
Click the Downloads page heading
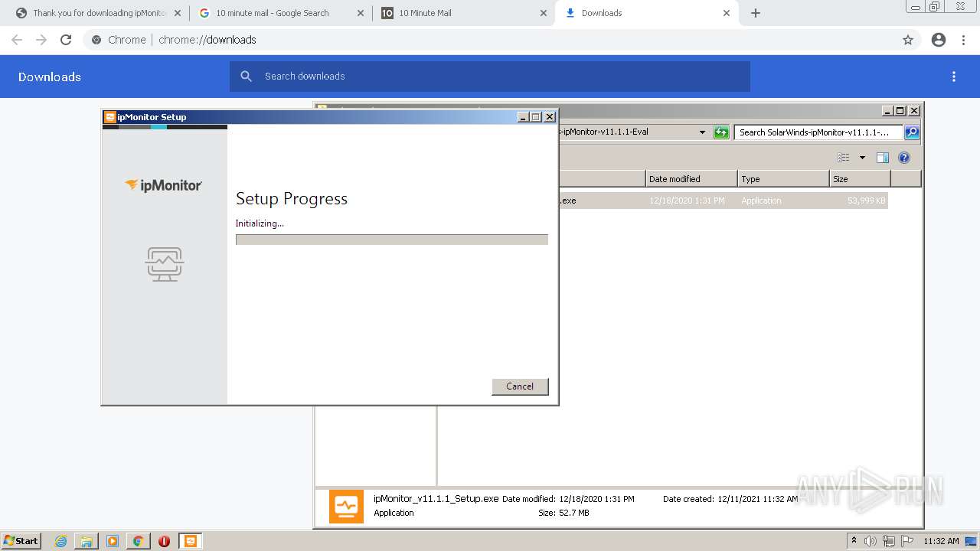50,77
